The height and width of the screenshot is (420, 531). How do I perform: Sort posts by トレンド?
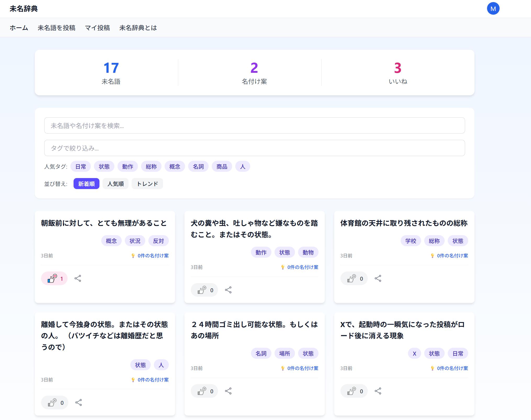(x=147, y=184)
